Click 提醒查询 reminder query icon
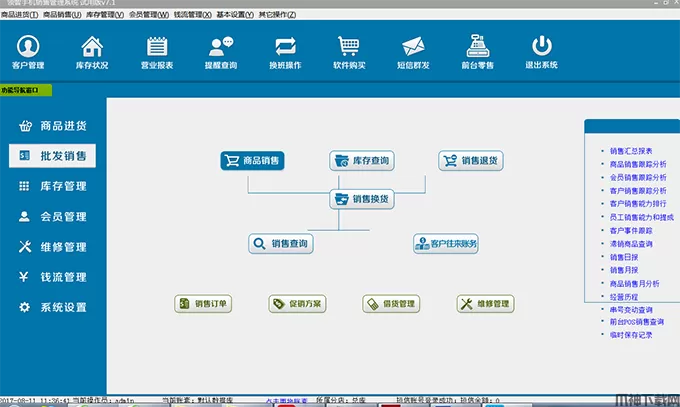680x407 pixels. 221,52
